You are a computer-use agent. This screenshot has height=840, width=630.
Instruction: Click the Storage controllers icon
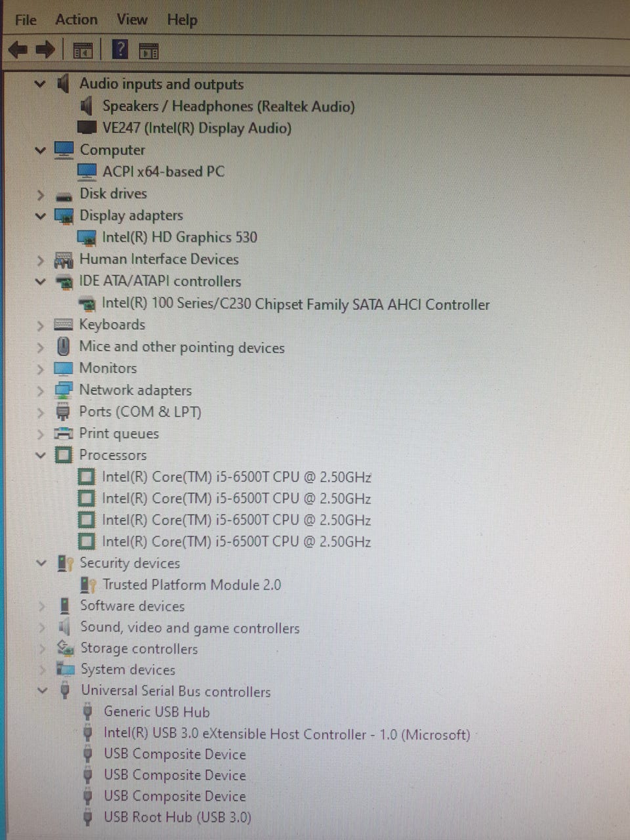pyautogui.click(x=65, y=648)
